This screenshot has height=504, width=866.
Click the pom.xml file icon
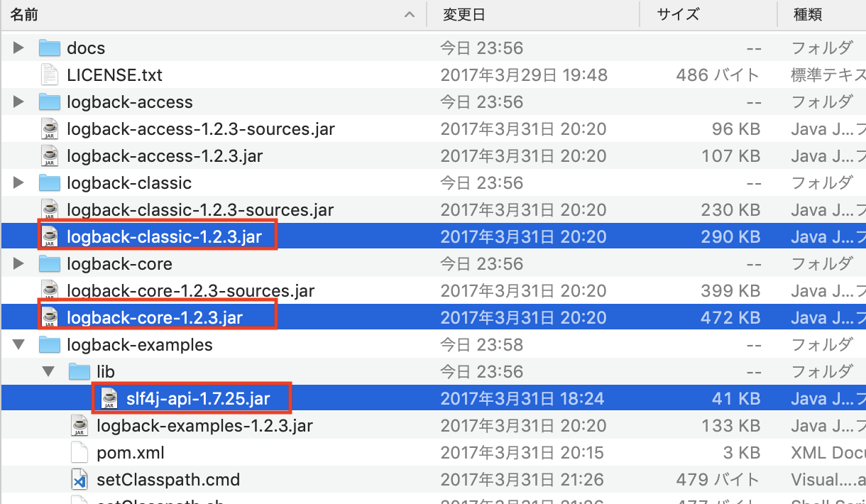pyautogui.click(x=79, y=453)
